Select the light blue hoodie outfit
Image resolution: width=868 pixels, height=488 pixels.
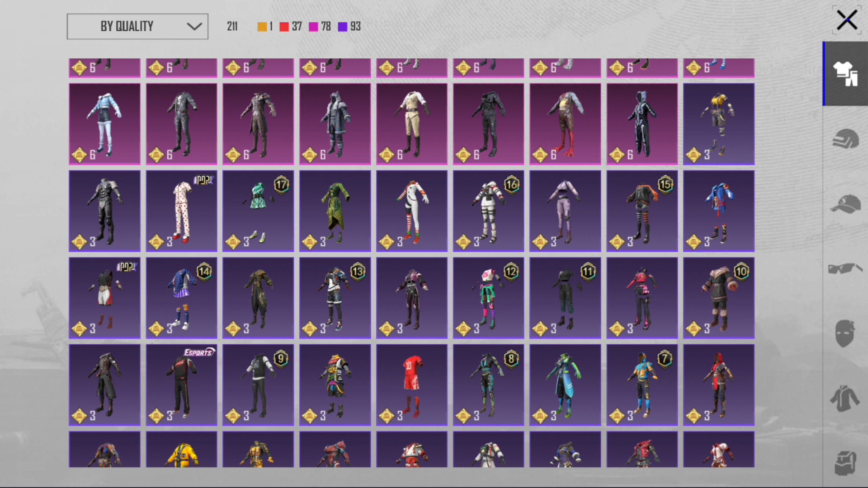tap(104, 124)
